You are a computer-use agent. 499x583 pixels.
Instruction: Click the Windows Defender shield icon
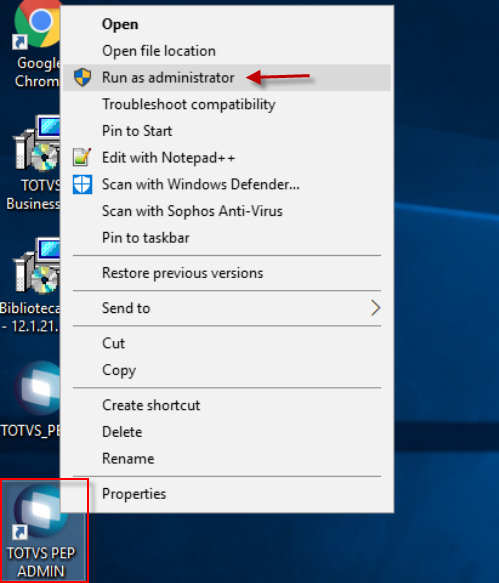point(82,184)
